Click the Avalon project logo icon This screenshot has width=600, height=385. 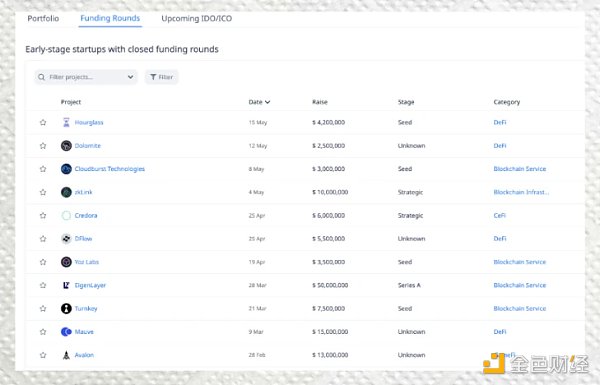(x=66, y=355)
